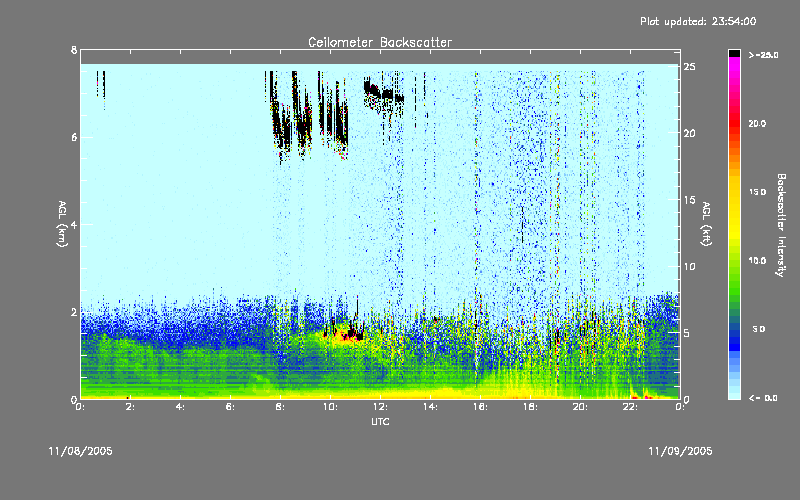
Task: Click the end date "11/09/2005"
Action: [680, 451]
